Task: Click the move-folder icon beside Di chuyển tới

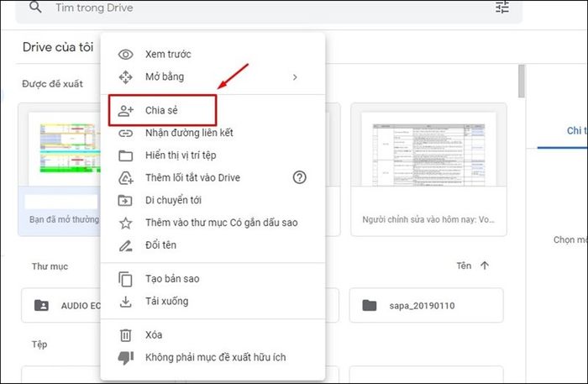Action: point(125,200)
